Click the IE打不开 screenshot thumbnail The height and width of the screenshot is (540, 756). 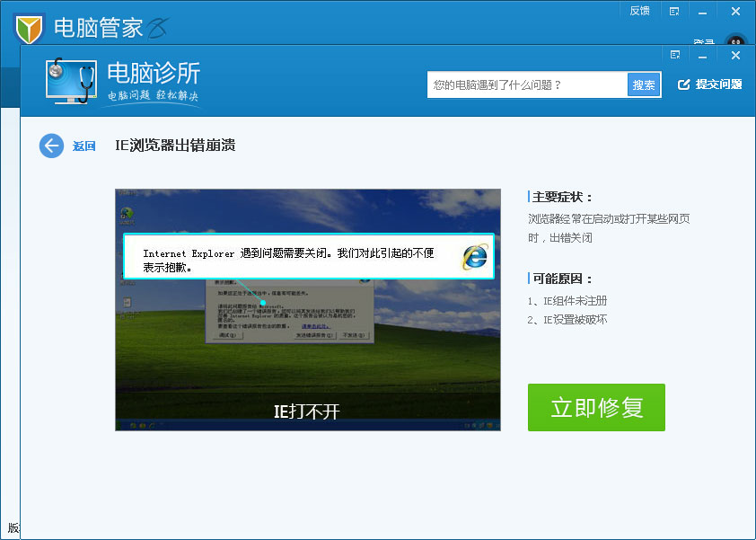pyautogui.click(x=307, y=307)
